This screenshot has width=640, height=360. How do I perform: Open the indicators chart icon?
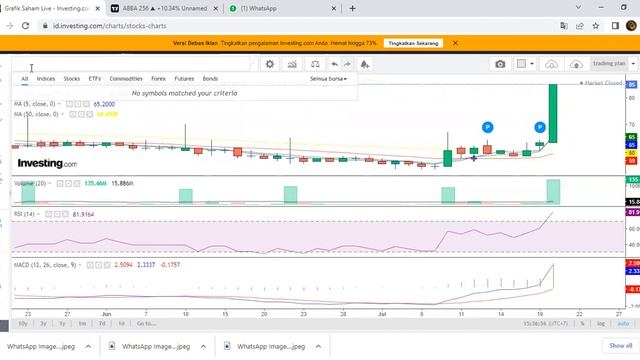pos(292,64)
